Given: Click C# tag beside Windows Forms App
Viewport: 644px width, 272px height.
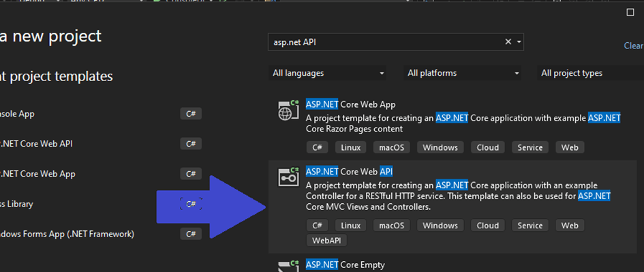Looking at the screenshot, I should point(191,234).
